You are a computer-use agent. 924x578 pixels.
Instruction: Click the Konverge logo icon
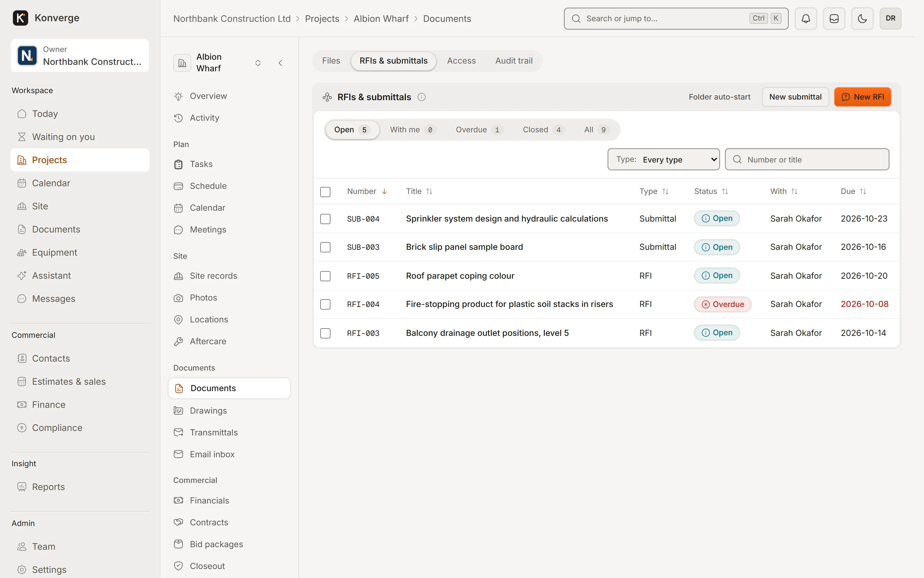point(20,18)
